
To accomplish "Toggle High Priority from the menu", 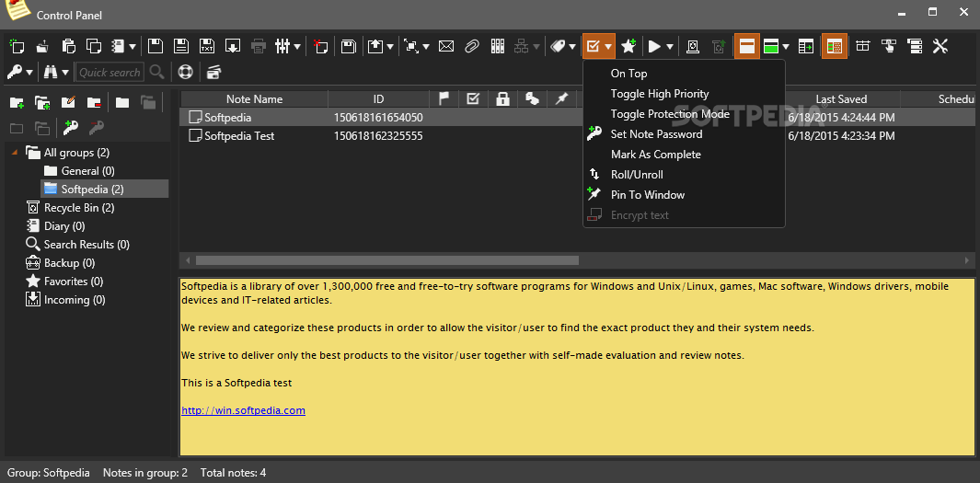I will [660, 94].
